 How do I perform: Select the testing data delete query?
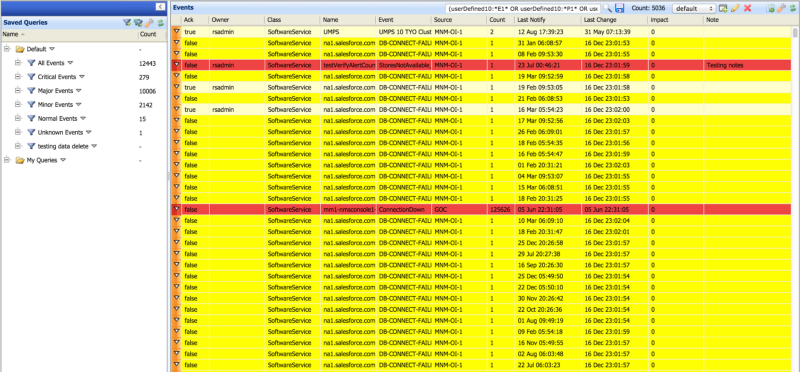point(63,146)
